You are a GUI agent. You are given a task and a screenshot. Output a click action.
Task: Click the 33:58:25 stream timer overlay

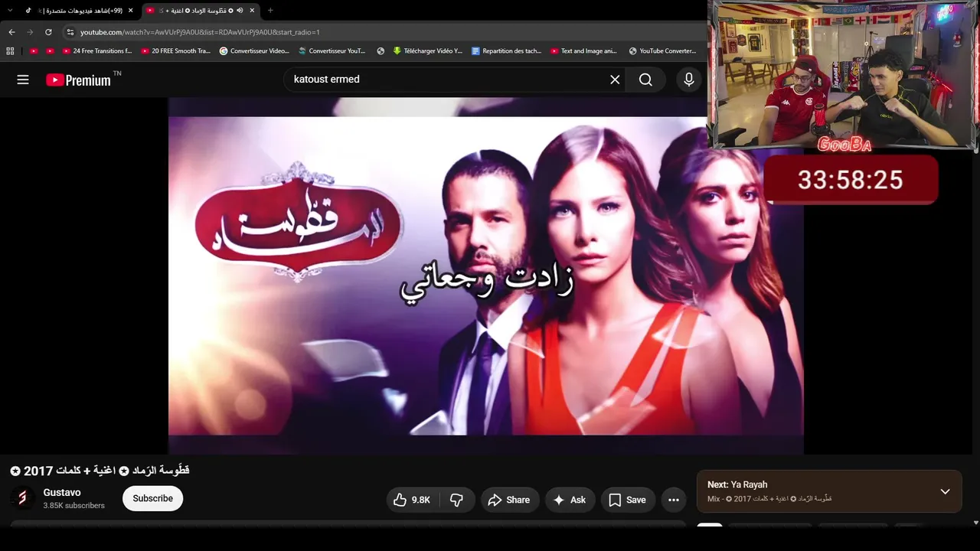tap(851, 180)
